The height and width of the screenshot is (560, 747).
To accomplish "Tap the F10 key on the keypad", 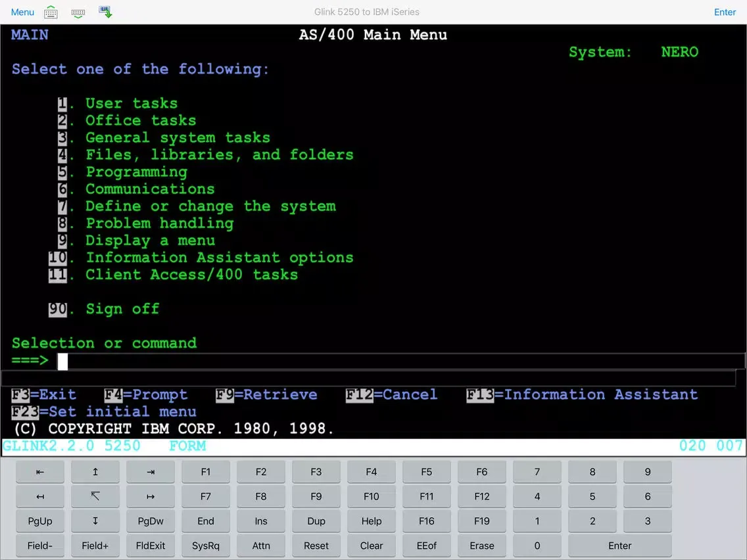I will point(372,497).
